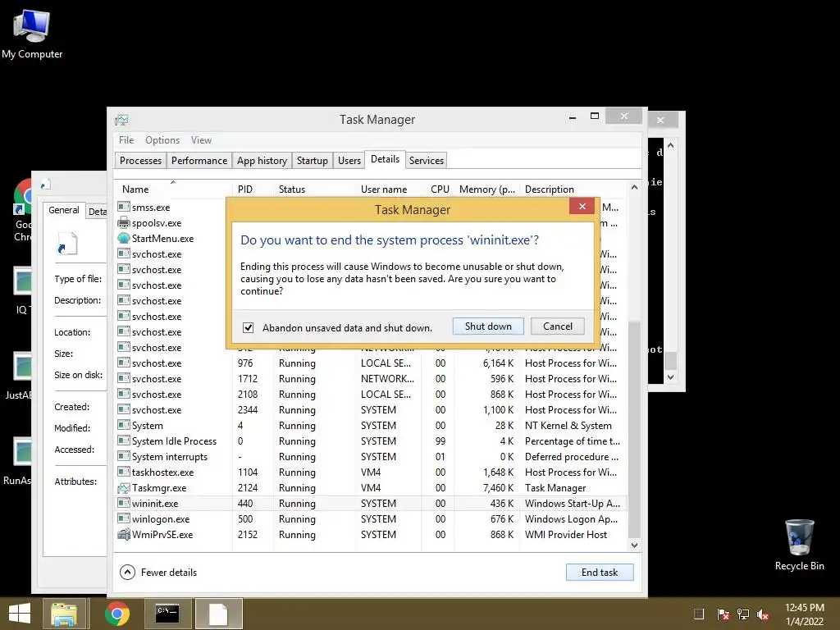Image resolution: width=840 pixels, height=630 pixels.
Task: Select the WmiPrvSE.exe process icon
Action: 124,534
